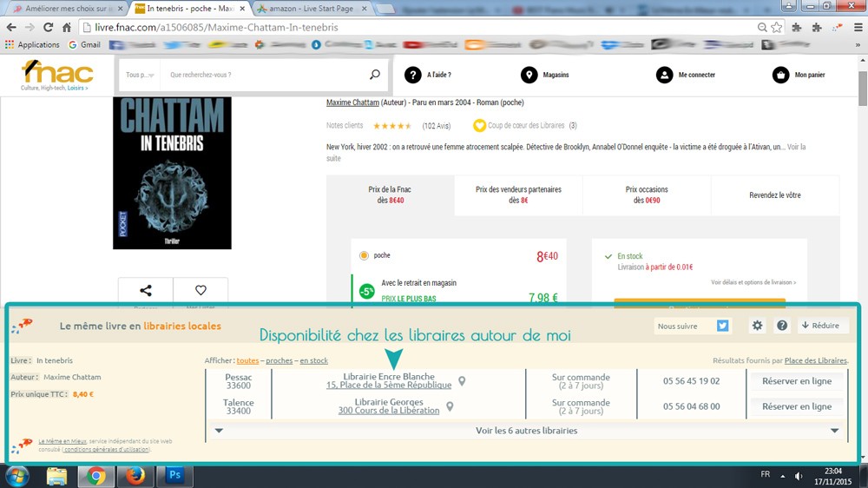Screen dimensions: 868x488
Task: Open the Chrome menu hamburger icon
Action: click(858, 27)
